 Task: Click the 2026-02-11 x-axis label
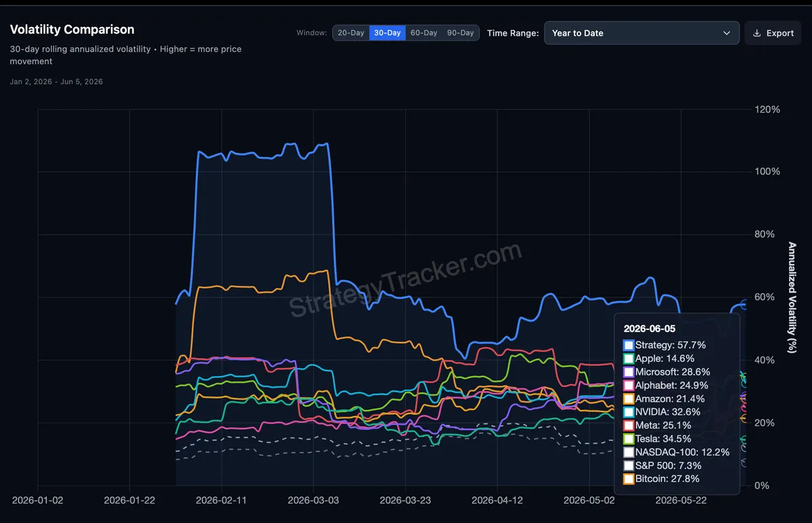(222, 501)
